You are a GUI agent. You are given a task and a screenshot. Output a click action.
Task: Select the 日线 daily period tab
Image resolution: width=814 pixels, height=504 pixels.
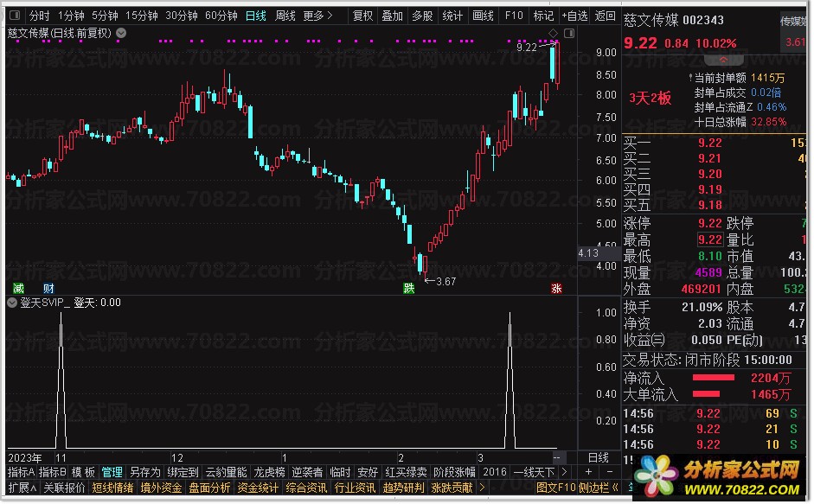pyautogui.click(x=255, y=16)
